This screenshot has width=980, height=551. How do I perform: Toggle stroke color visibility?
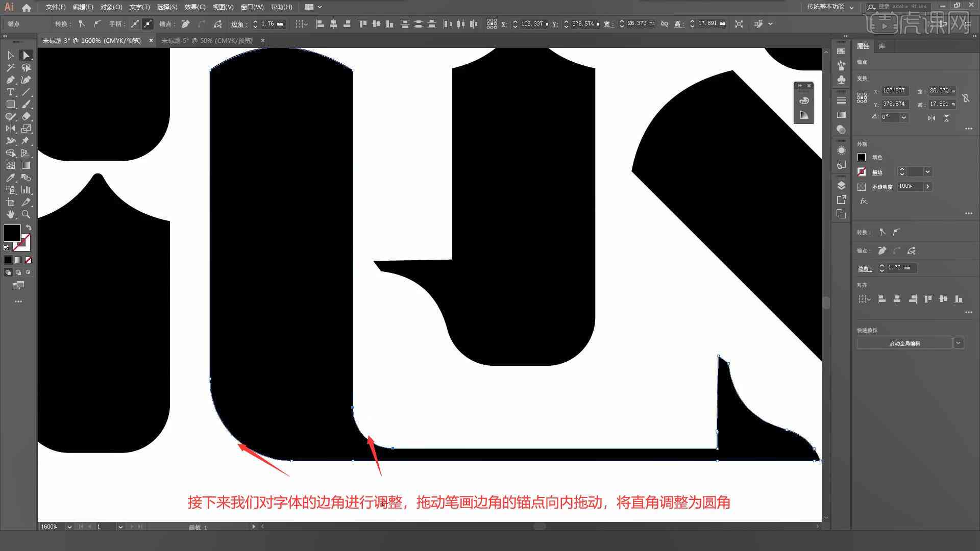(862, 171)
